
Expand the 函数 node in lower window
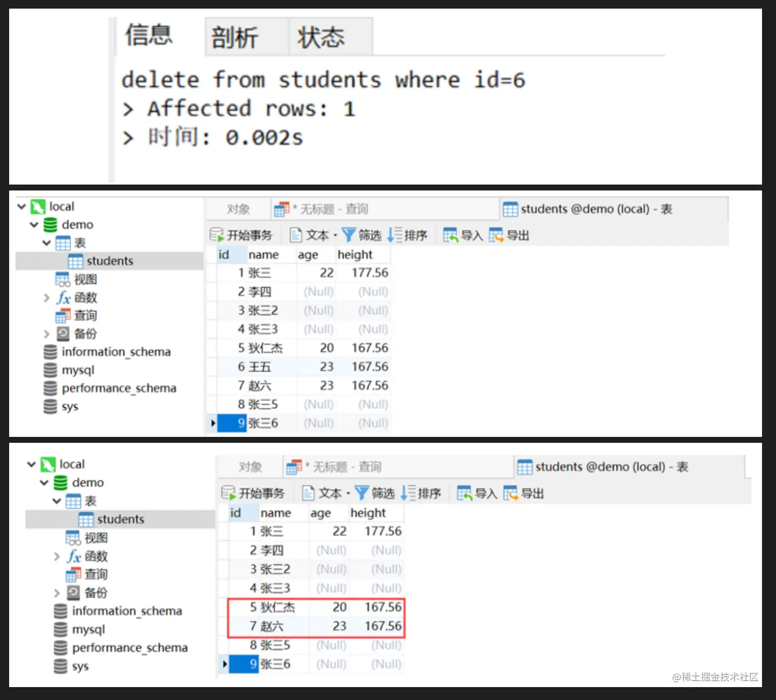tap(57, 556)
